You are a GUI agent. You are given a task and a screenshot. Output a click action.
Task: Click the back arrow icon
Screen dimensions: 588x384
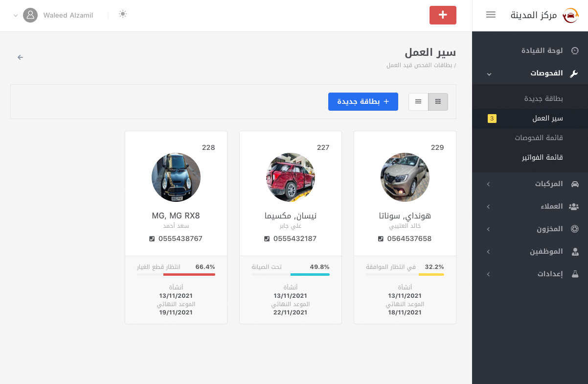point(20,57)
